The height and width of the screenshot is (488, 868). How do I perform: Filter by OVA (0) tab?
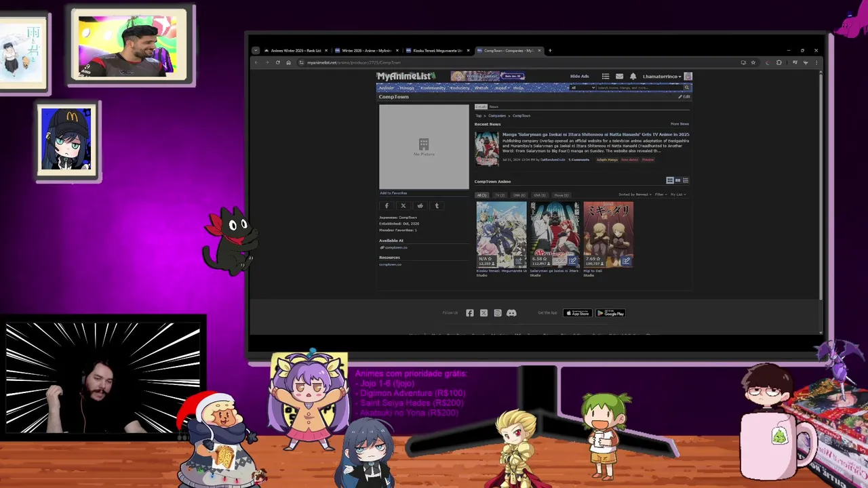click(x=539, y=195)
